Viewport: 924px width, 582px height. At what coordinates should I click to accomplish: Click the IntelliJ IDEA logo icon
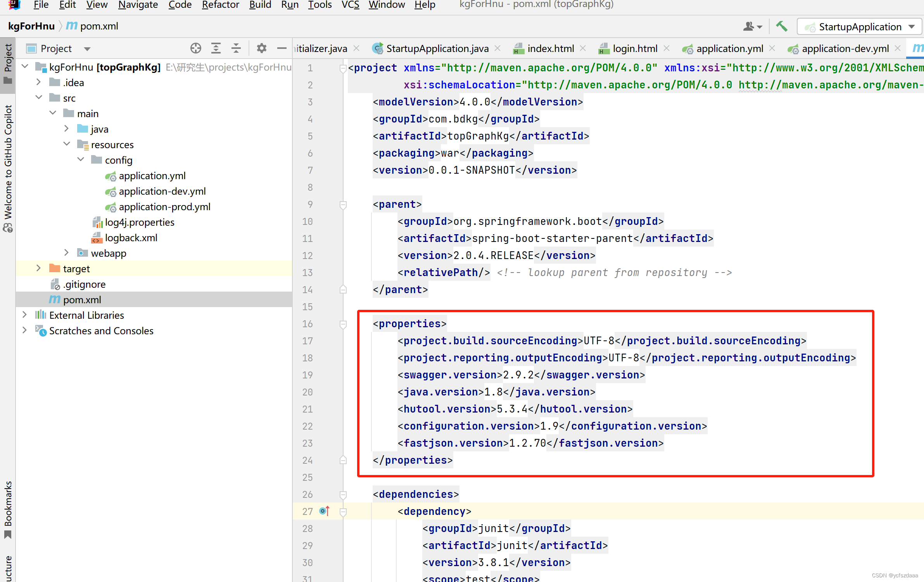(14, 5)
